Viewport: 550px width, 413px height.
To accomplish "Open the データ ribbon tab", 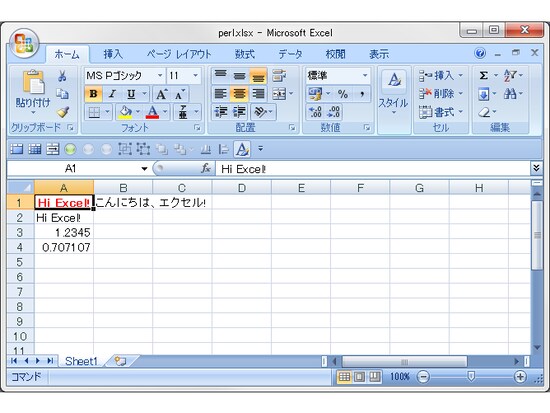I will 290,54.
